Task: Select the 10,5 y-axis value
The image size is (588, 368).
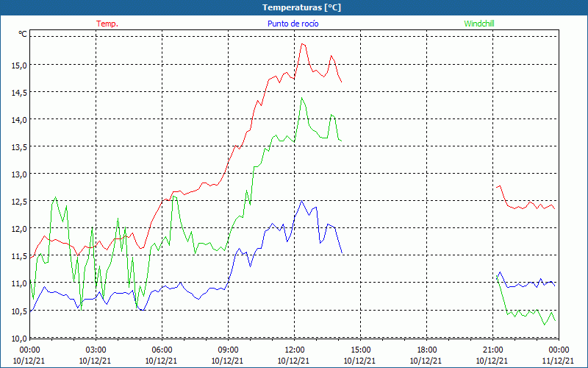Action: tap(19, 311)
